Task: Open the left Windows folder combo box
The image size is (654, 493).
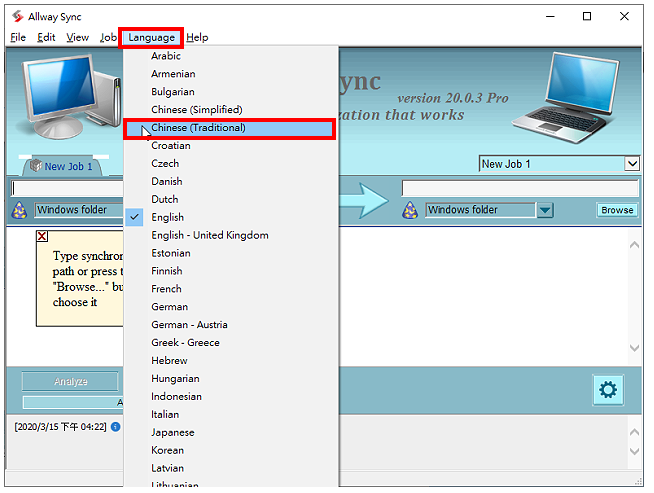Action: [79, 210]
